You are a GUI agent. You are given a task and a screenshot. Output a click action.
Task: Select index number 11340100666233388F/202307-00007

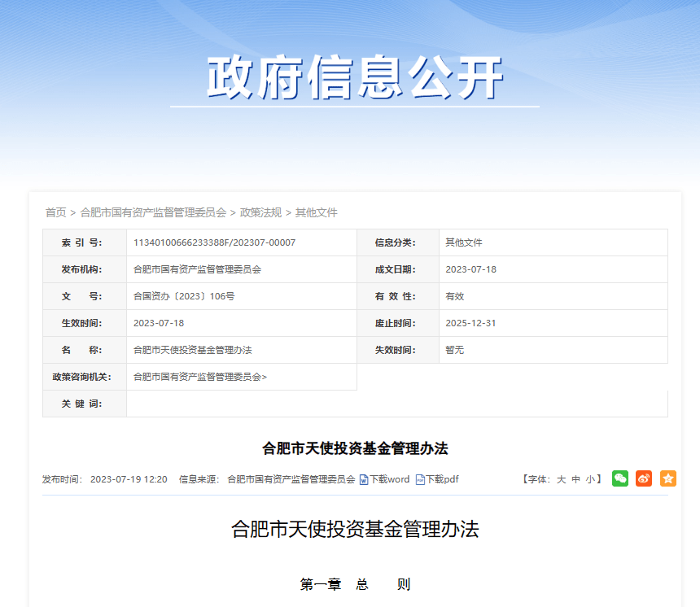214,242
